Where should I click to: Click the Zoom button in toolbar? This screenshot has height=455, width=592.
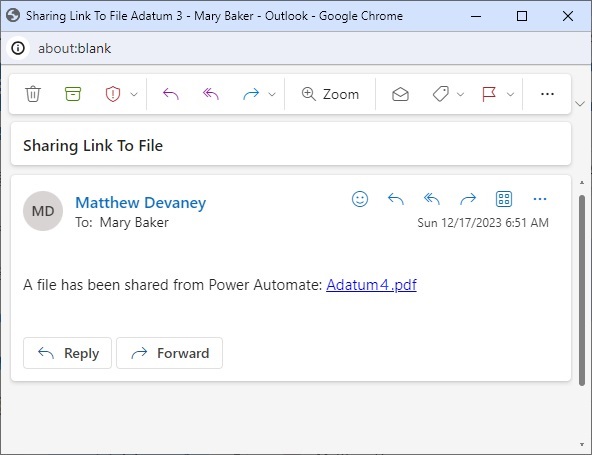tap(330, 94)
